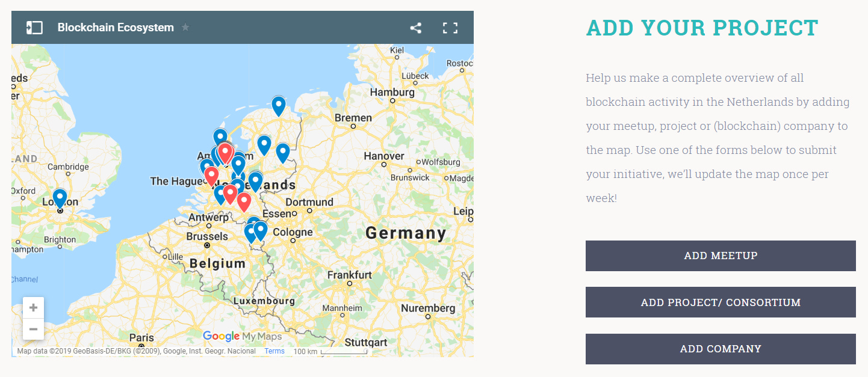Zoom in with the plus button
Viewport: 868px width, 377px height.
point(33,308)
